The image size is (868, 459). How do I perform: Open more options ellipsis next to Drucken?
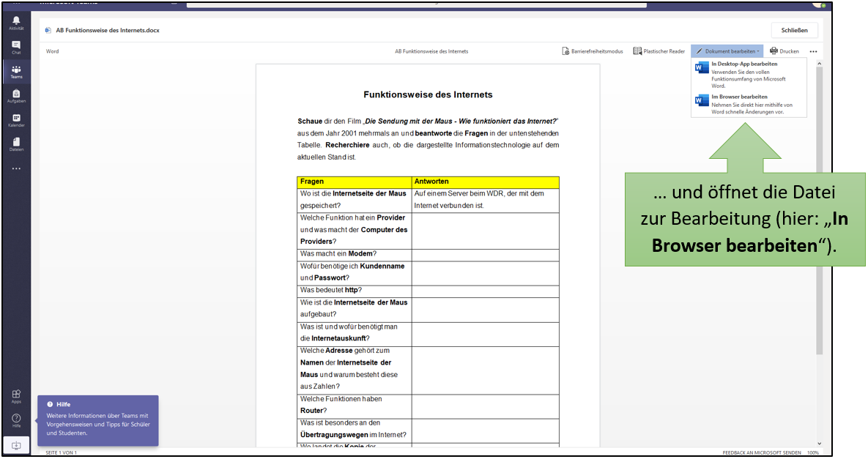coord(813,51)
